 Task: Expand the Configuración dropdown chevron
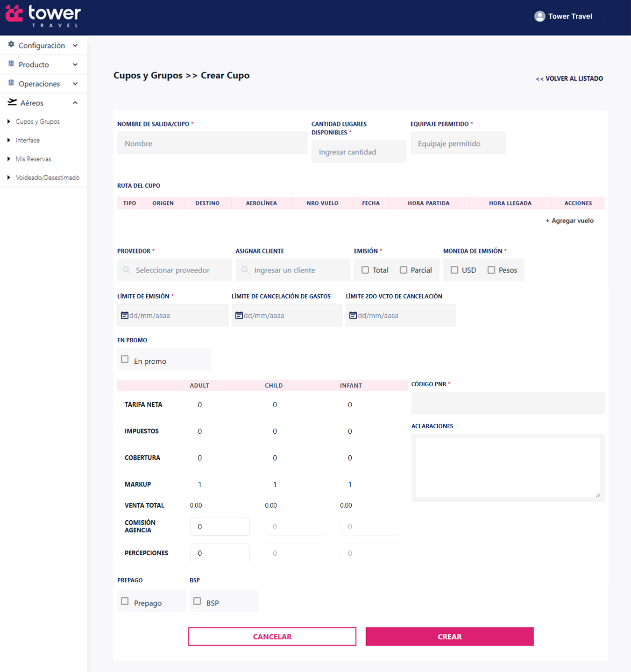tap(75, 45)
